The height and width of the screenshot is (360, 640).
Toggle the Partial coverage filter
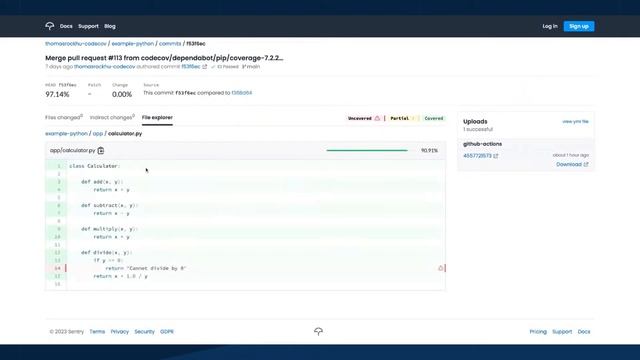tap(402, 118)
